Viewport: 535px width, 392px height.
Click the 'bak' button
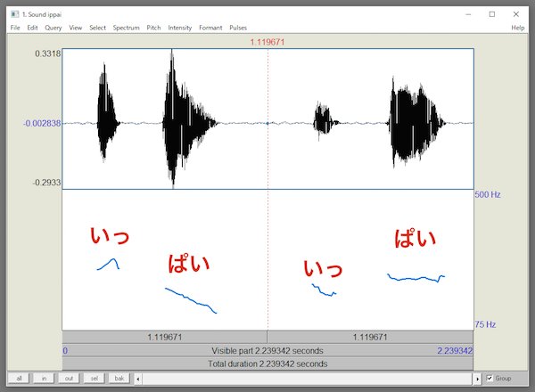point(119,379)
